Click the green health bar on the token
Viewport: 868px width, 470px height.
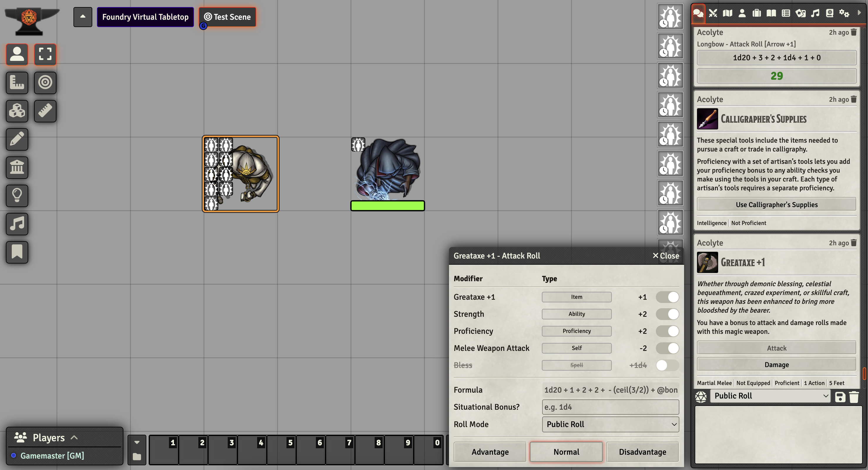[x=388, y=205]
